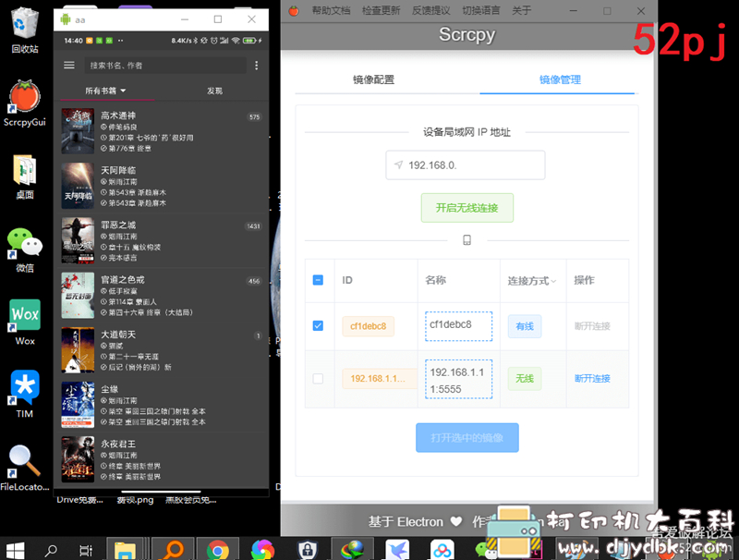The image size is (739, 560).
Task: Click the 有线 connection tag
Action: click(x=525, y=326)
